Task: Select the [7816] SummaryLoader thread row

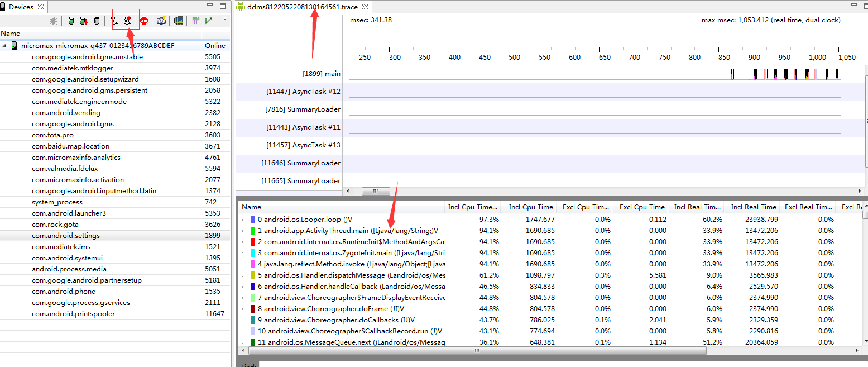Action: pos(289,109)
